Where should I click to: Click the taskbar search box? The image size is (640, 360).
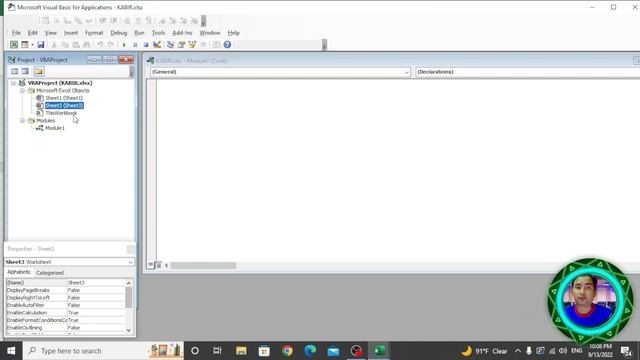click(103, 351)
